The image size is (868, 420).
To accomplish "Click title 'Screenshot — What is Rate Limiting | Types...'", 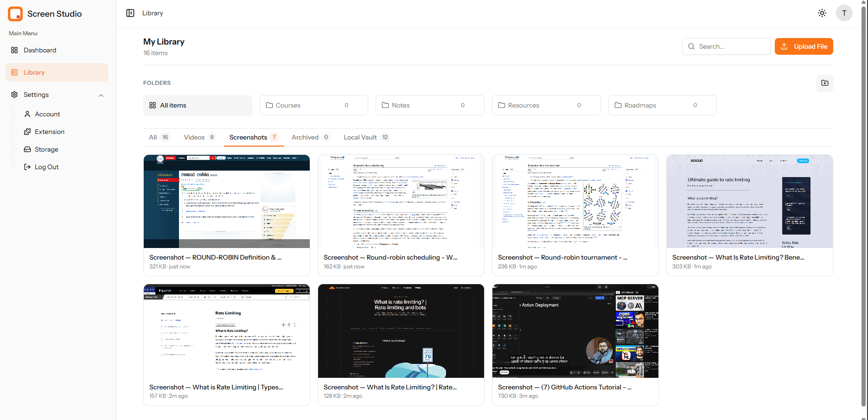I will point(216,387).
